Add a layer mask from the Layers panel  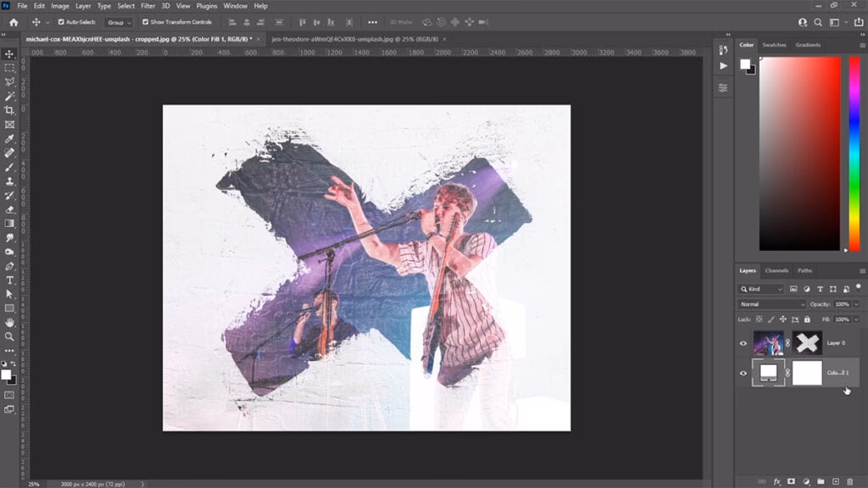pyautogui.click(x=791, y=479)
